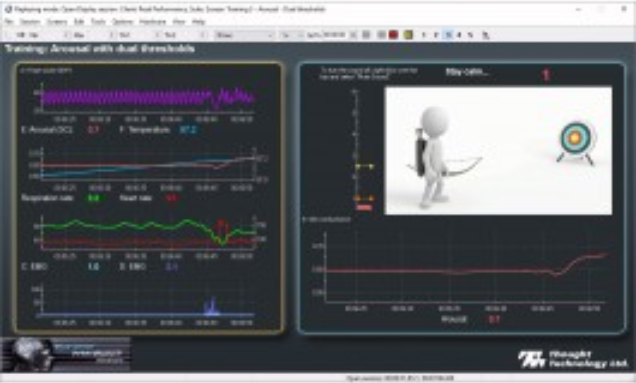
Task: Open the Screens menu
Action: click(x=57, y=22)
